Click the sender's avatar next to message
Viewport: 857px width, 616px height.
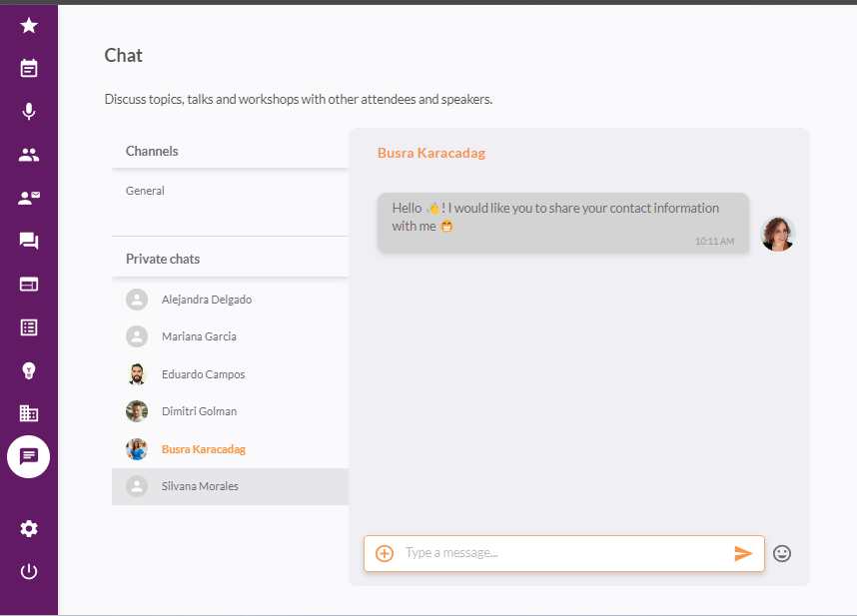pyautogui.click(x=777, y=234)
